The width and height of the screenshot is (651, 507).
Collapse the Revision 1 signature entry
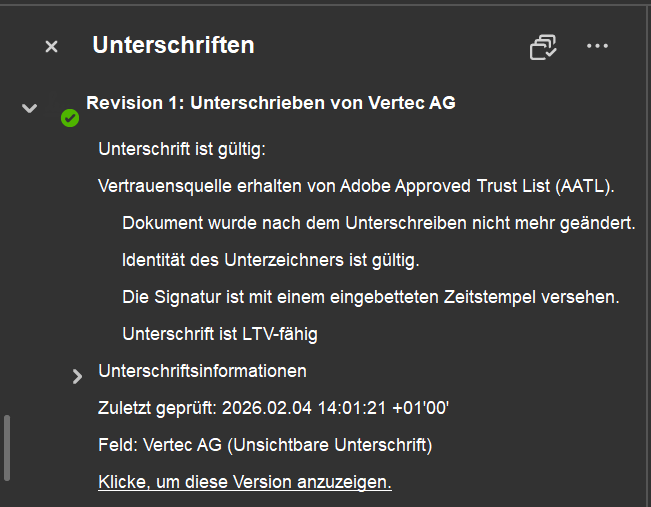30,107
